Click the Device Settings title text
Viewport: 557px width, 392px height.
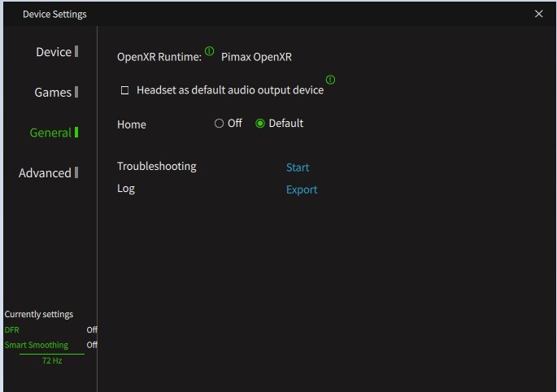[x=54, y=14]
